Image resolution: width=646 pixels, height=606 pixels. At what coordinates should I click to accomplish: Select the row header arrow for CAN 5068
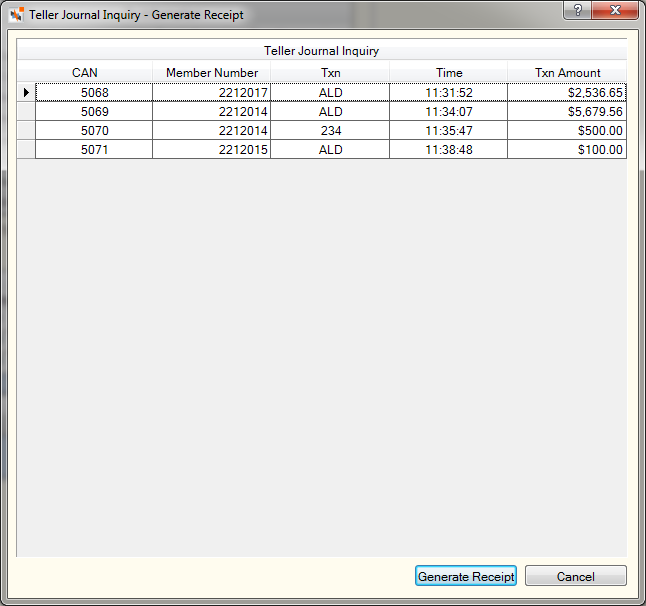[26, 92]
